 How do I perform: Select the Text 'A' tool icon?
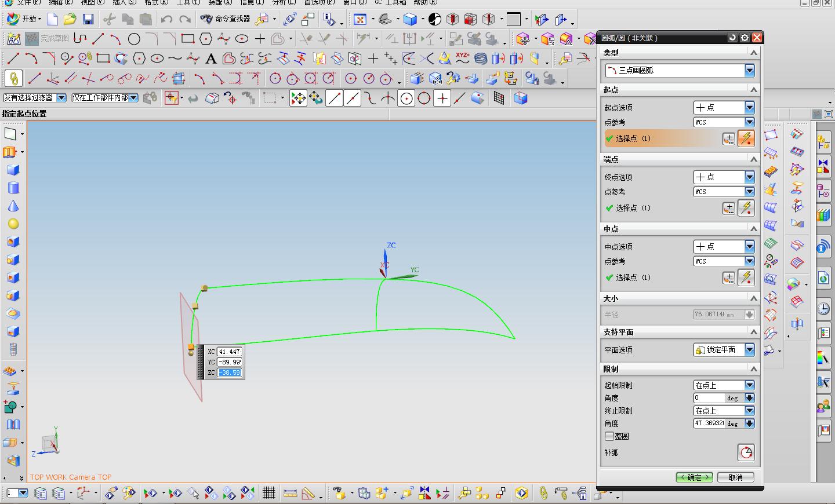point(211,59)
